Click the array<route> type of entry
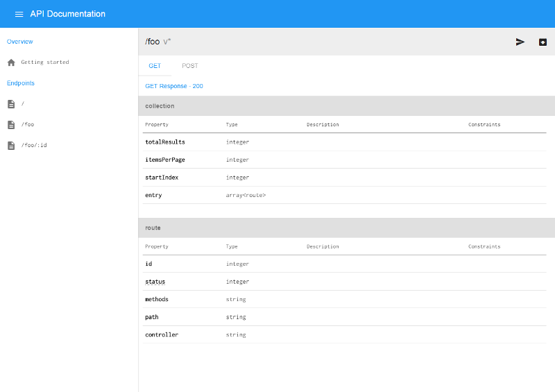555x392 pixels. click(x=246, y=196)
